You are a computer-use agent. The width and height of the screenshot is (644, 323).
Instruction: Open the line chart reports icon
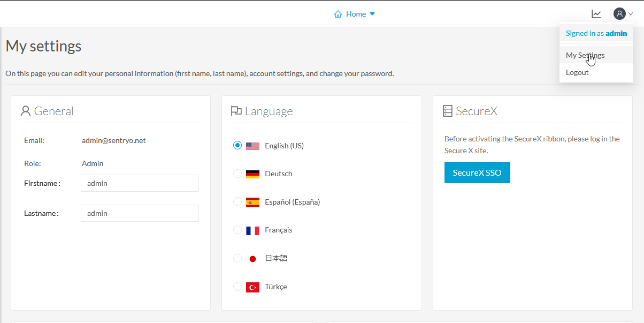(x=596, y=14)
